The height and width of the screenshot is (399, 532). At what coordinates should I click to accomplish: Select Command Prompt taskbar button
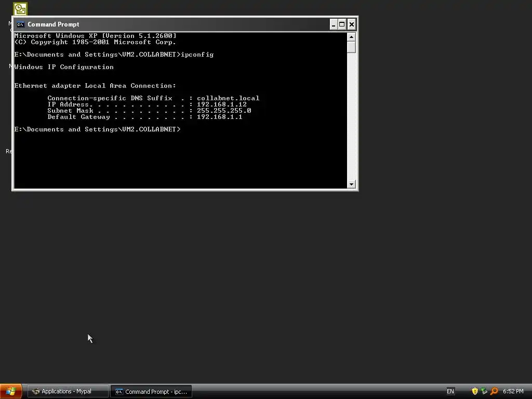pyautogui.click(x=151, y=392)
